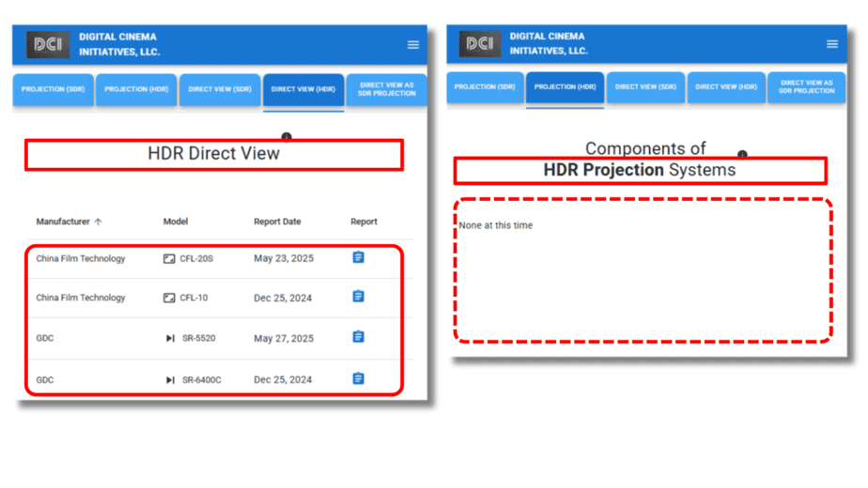868x488 pixels.
Task: Click the DCI logo in left panel
Action: (47, 44)
